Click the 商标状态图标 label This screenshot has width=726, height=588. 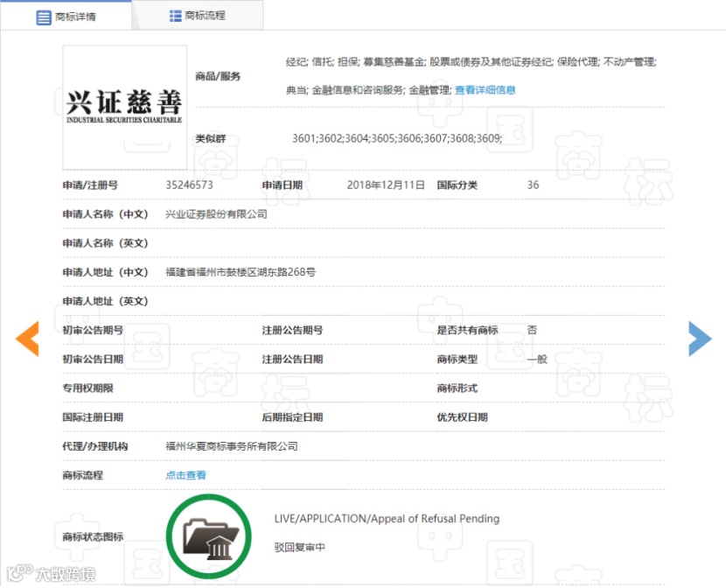coord(93,536)
